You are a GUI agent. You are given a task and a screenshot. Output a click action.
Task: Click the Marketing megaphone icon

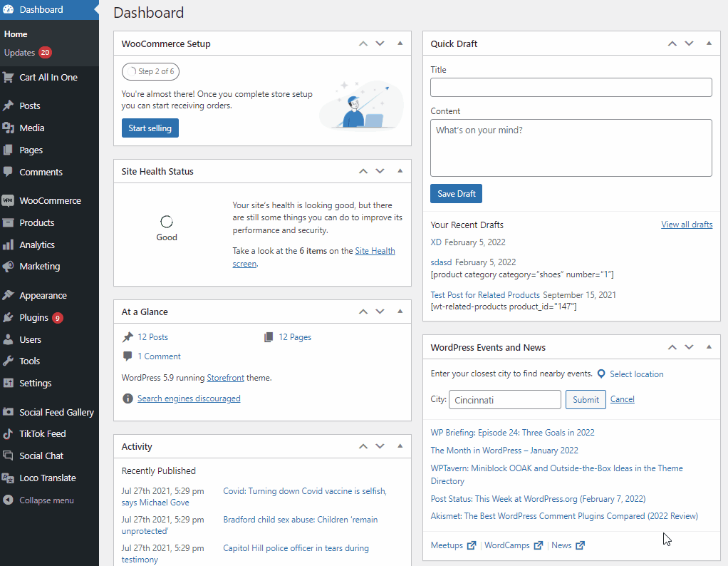click(x=8, y=267)
